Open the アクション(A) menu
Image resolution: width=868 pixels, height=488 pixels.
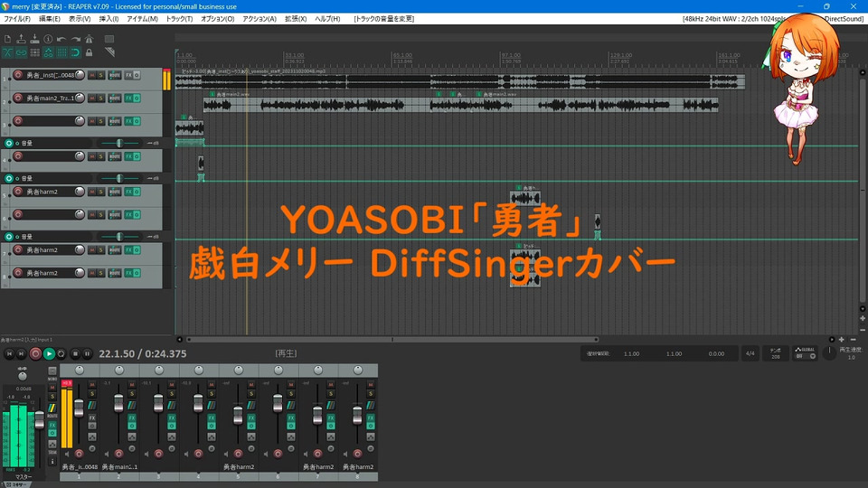coord(259,18)
